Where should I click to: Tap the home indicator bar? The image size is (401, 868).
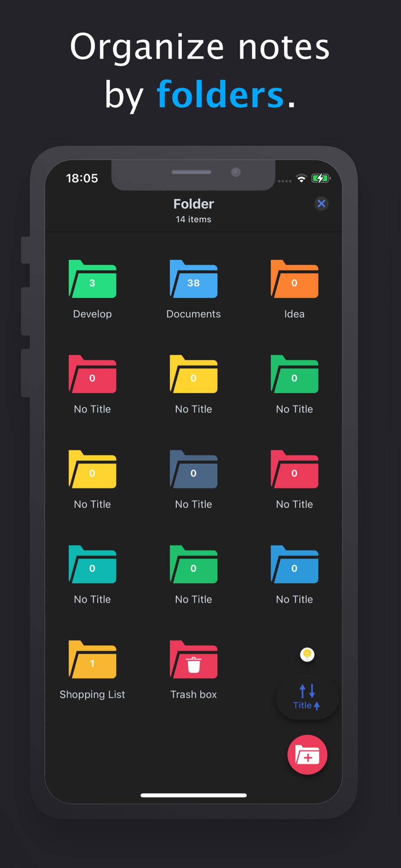194,796
